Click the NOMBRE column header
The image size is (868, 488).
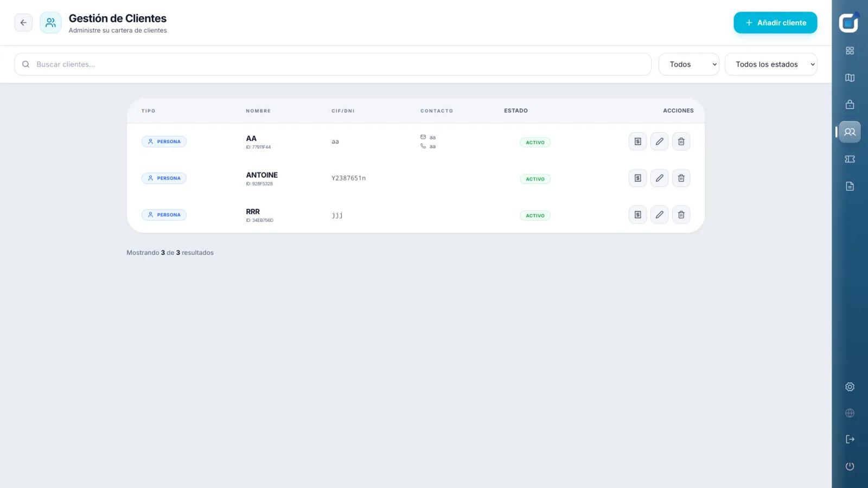(x=258, y=111)
